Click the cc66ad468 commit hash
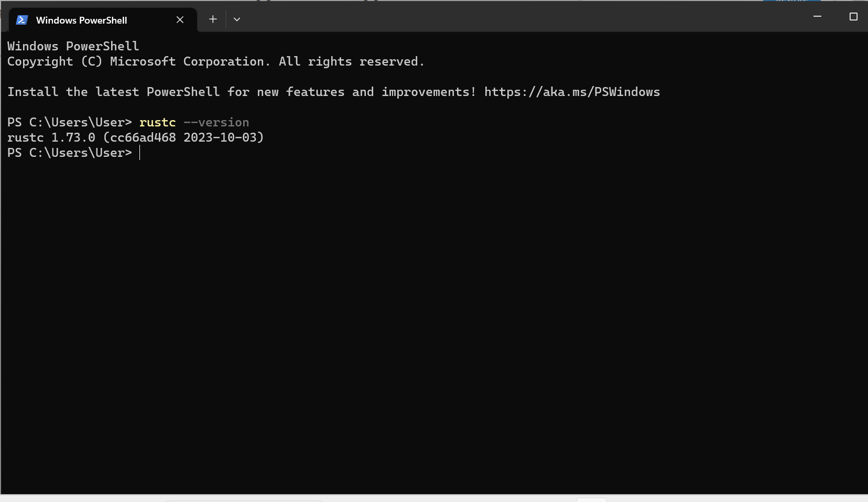Image resolution: width=868 pixels, height=502 pixels. pos(143,138)
